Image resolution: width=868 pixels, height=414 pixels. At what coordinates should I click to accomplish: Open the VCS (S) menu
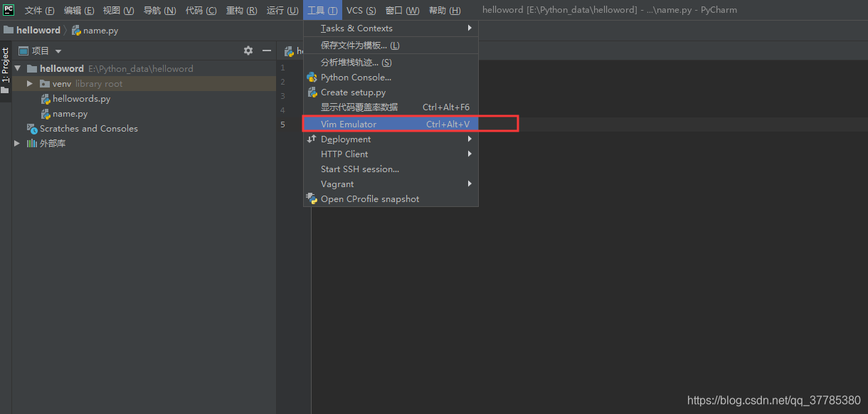pos(361,11)
